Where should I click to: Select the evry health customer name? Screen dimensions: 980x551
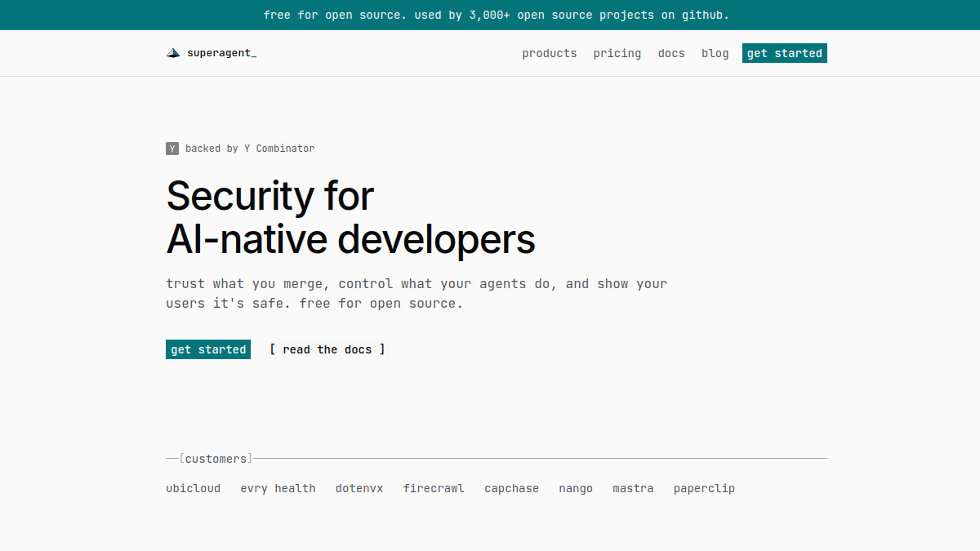tap(278, 488)
